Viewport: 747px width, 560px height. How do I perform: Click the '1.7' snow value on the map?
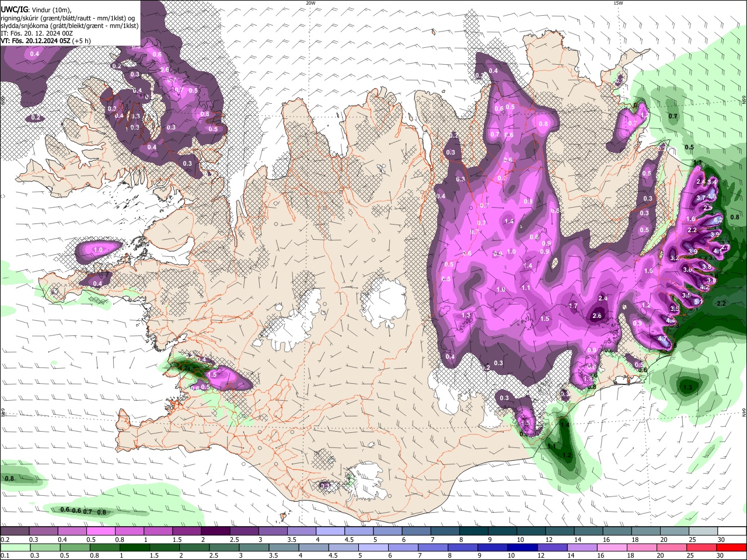tap(573, 306)
